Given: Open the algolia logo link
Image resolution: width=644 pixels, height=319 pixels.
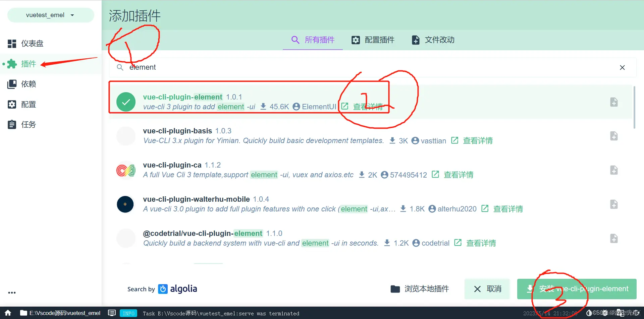Looking at the screenshot, I should point(177,289).
